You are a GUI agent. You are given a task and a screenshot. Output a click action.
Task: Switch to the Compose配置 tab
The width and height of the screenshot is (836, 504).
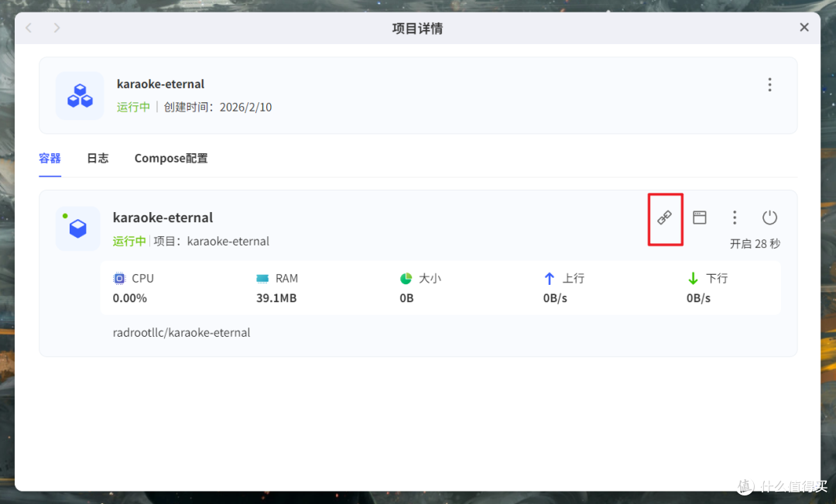click(171, 159)
